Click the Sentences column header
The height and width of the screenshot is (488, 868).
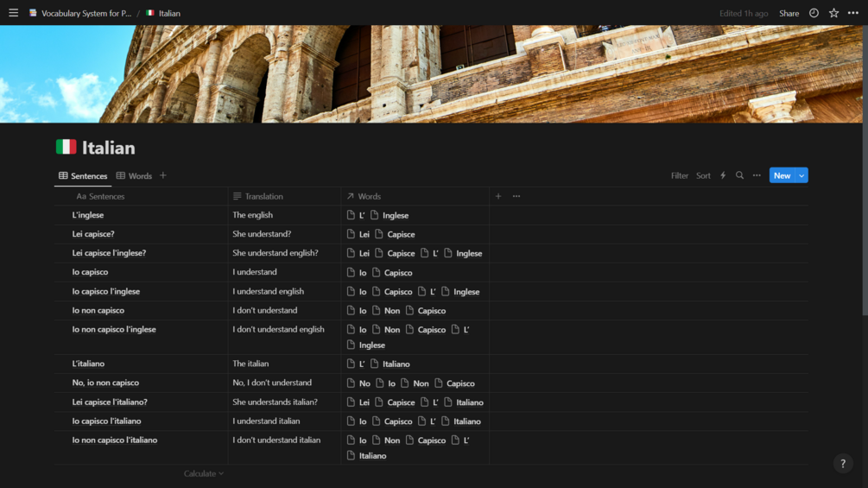tap(141, 196)
